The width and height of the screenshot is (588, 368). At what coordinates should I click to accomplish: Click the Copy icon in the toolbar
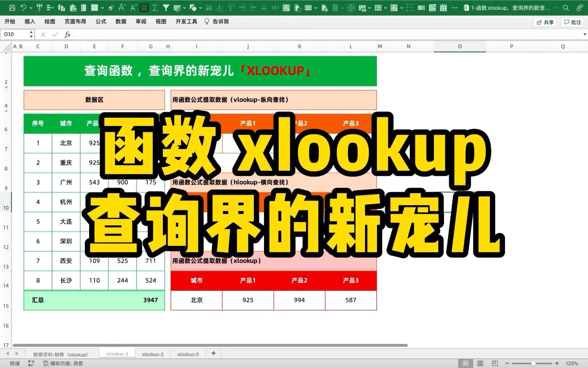(x=62, y=7)
